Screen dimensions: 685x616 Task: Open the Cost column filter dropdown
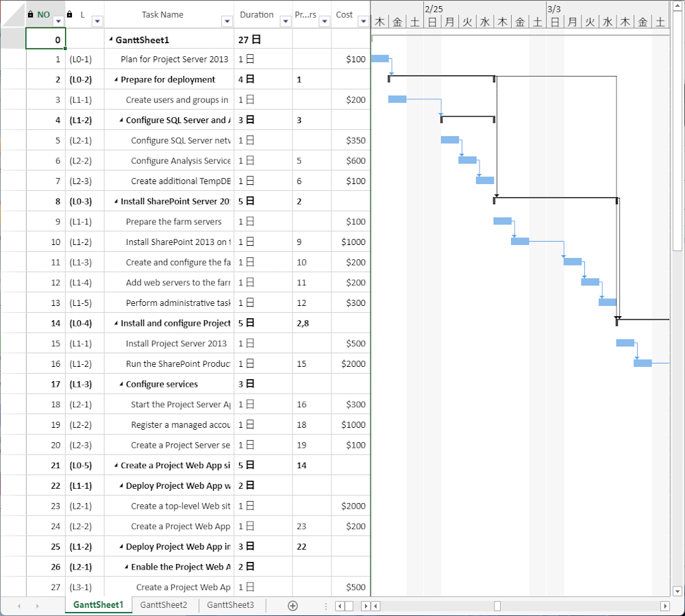(364, 21)
